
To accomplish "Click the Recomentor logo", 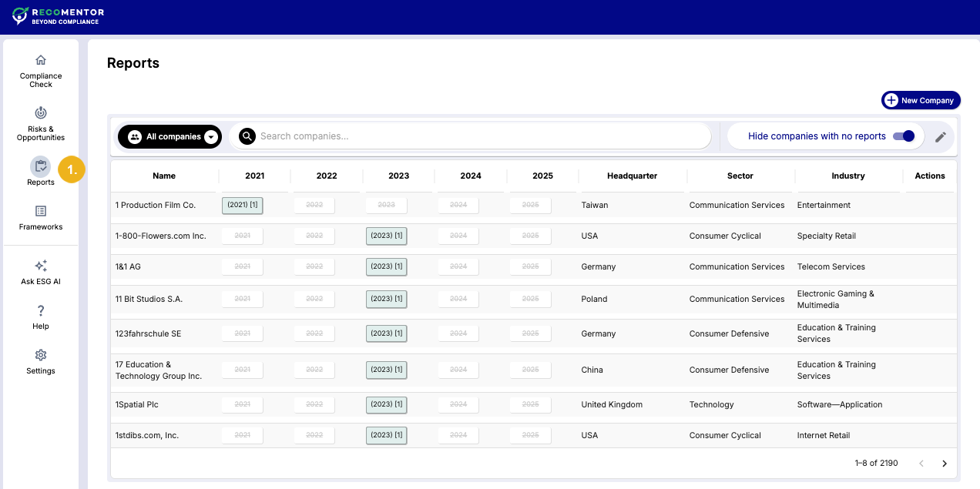I will pos(59,16).
